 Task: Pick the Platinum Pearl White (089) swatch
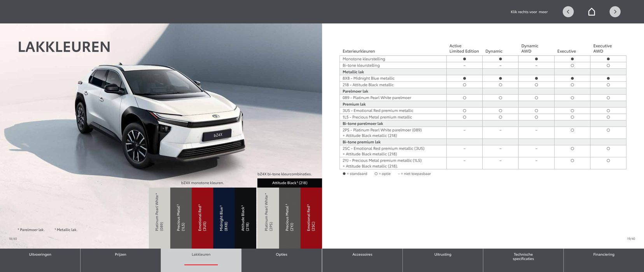tap(159, 218)
